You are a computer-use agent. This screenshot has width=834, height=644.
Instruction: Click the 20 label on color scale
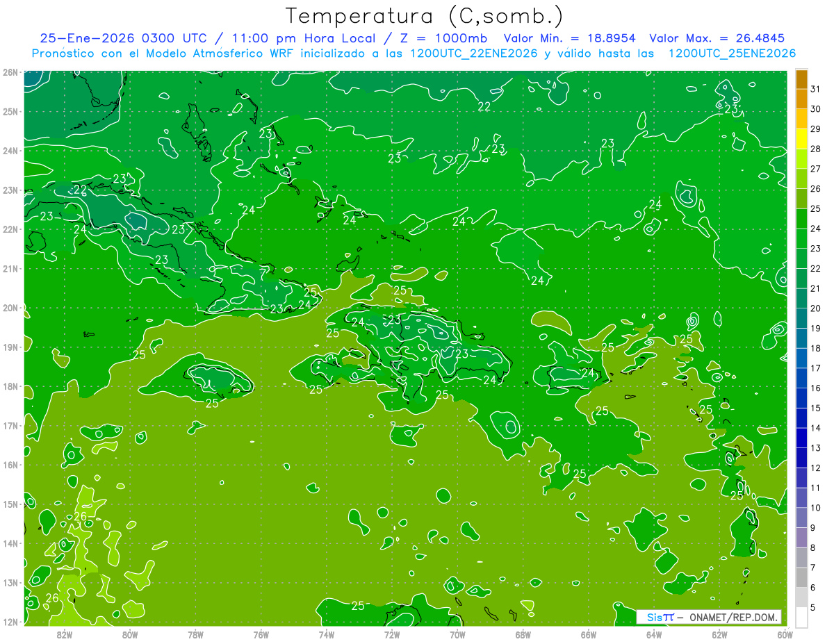pos(815,308)
